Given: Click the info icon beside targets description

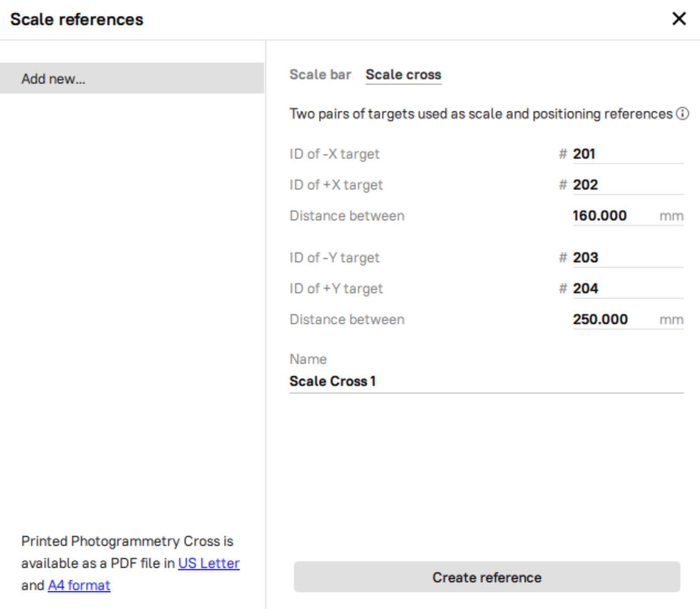Looking at the screenshot, I should (x=682, y=114).
